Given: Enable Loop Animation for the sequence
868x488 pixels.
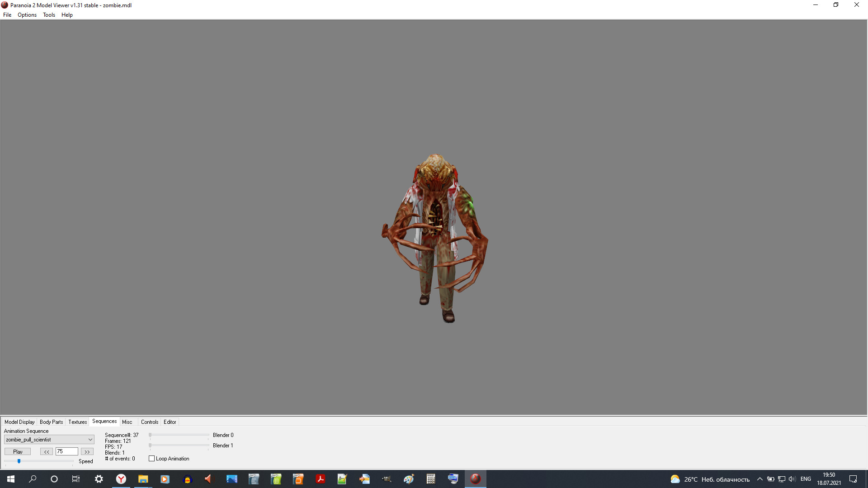Looking at the screenshot, I should (152, 458).
